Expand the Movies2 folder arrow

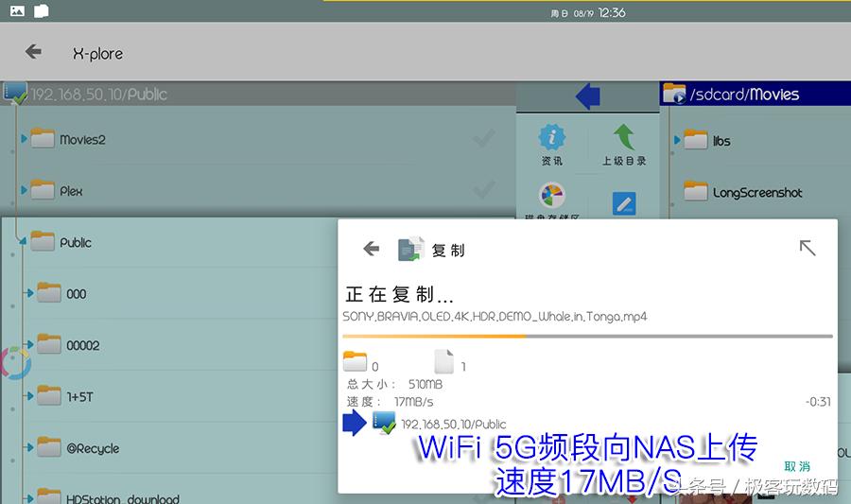tap(24, 139)
